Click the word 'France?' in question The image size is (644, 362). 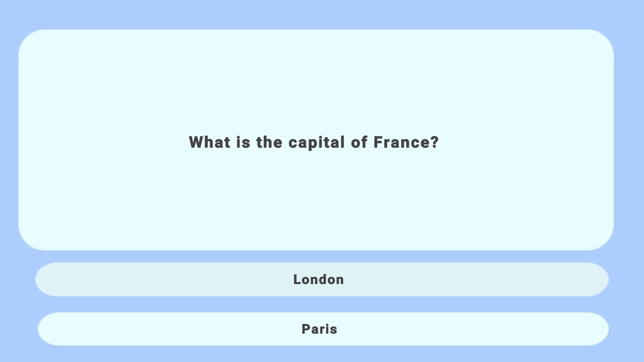[x=406, y=142]
